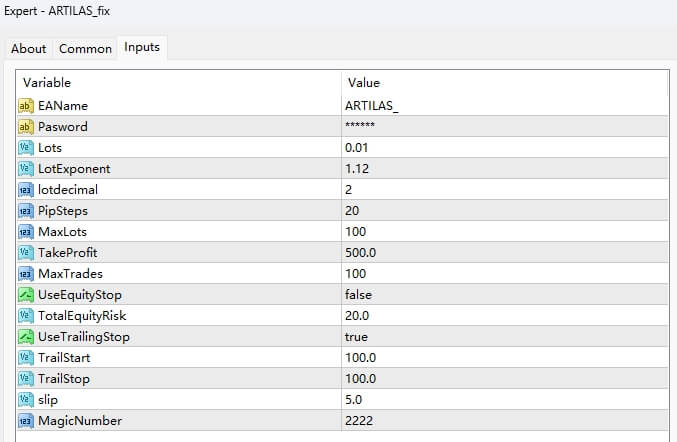This screenshot has height=442, width=677.
Task: Click the integer icon next to lotdecimal
Action: coord(26,189)
